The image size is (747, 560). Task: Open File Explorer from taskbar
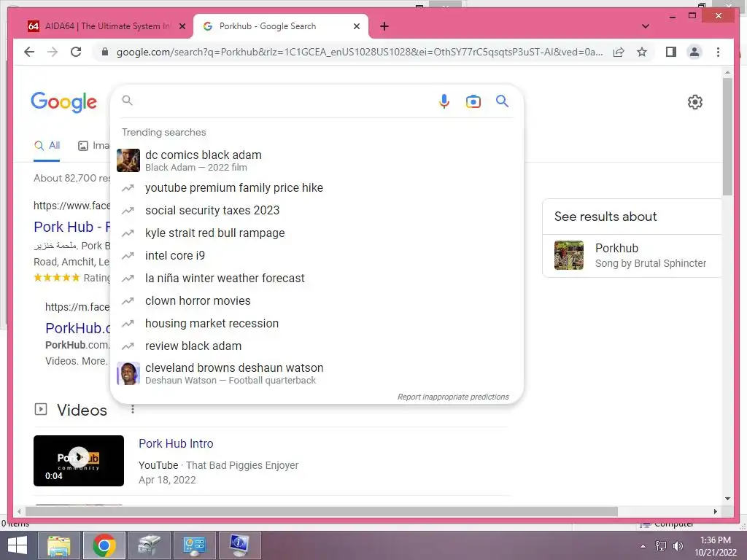[59, 545]
